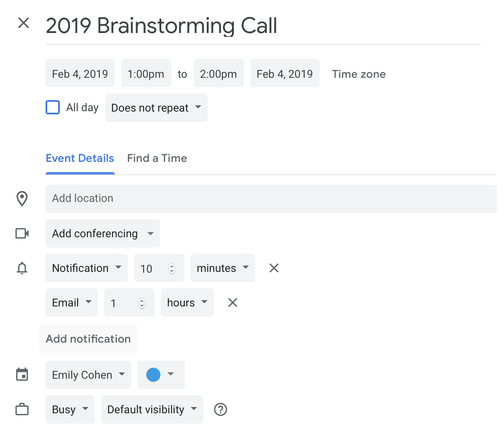Click the Add location field
The width and height of the screenshot is (504, 429).
[271, 199]
